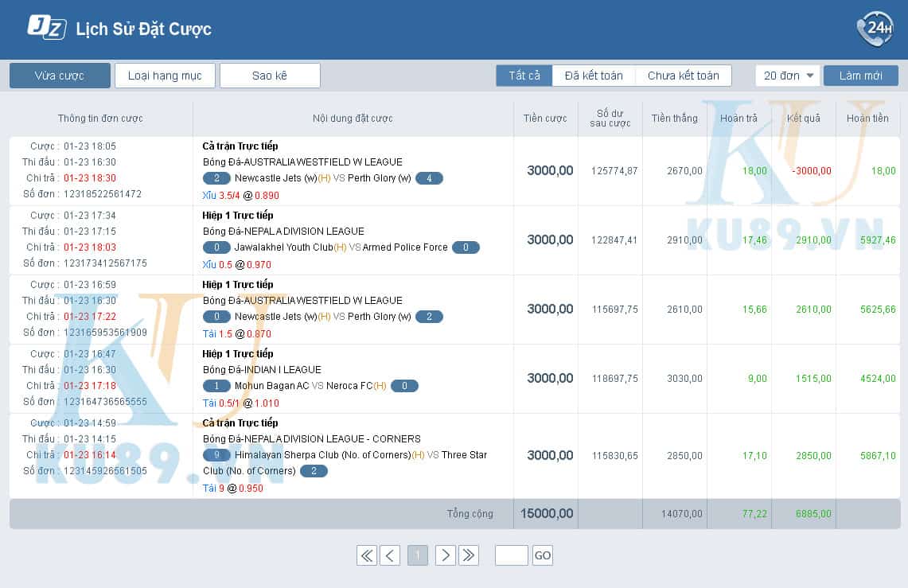Click Hoàn trả column header
This screenshot has height=588, width=908.
tap(739, 119)
